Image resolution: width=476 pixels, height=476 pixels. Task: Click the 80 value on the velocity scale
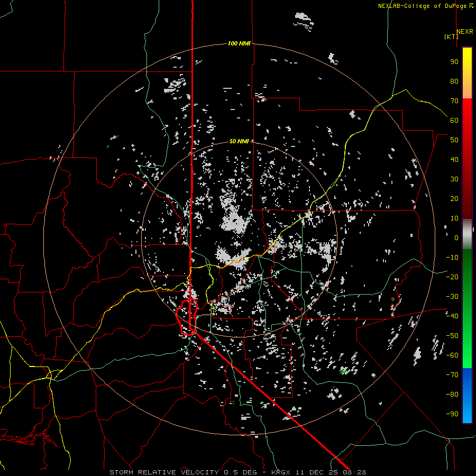[x=454, y=81]
